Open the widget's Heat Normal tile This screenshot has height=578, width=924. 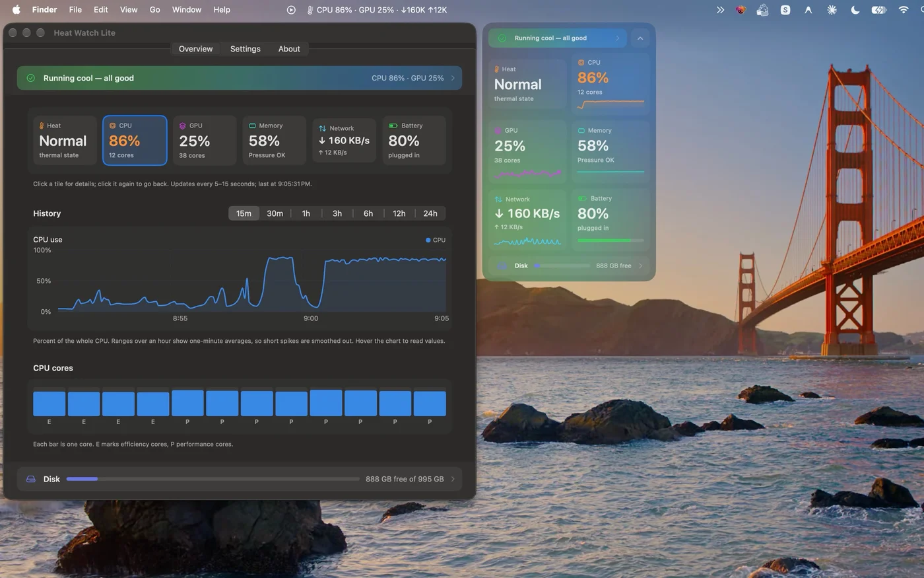click(x=528, y=84)
